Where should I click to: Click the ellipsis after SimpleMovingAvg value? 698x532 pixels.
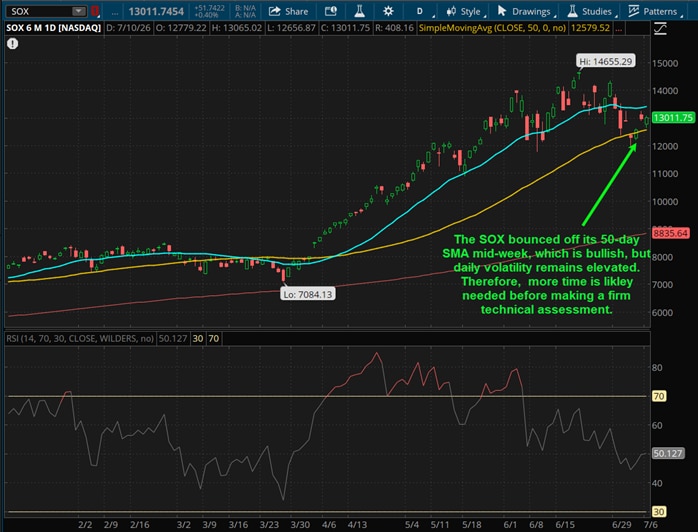coord(619,28)
